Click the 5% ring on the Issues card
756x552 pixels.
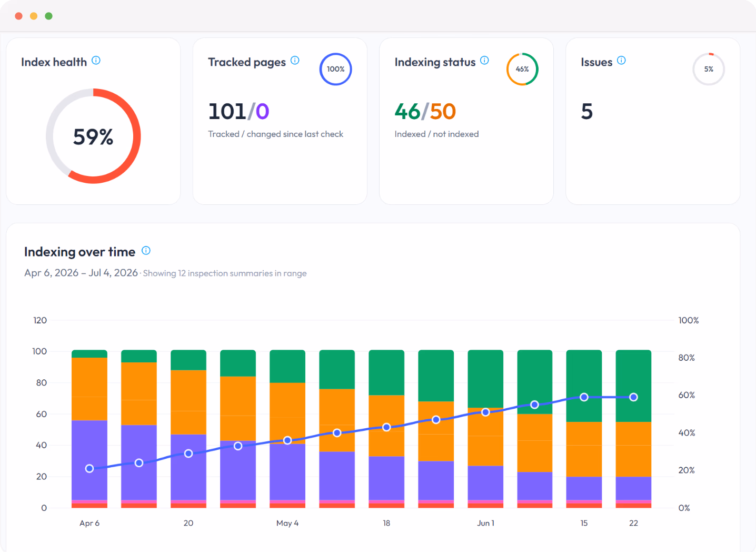click(x=709, y=69)
